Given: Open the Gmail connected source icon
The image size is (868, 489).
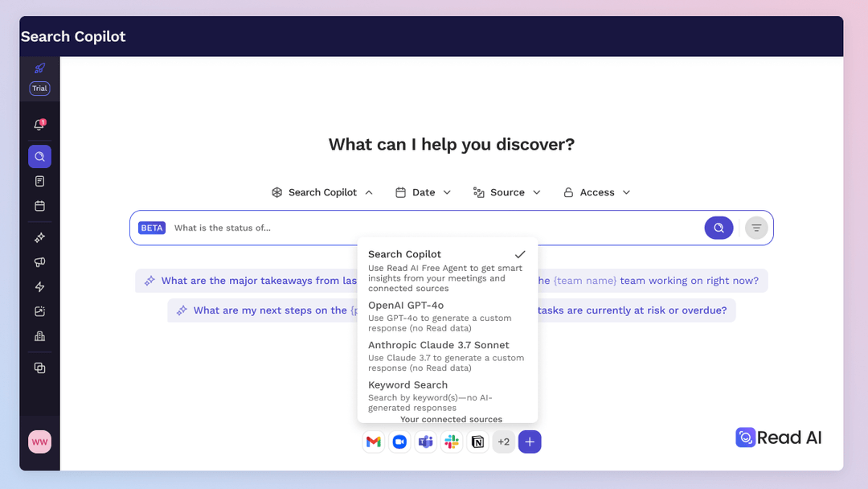Looking at the screenshot, I should (373, 442).
